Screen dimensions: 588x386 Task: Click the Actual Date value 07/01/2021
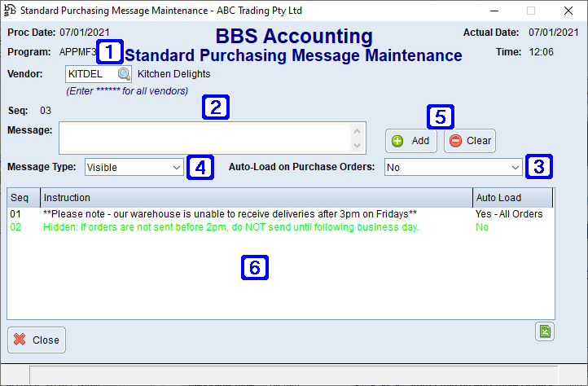point(554,33)
